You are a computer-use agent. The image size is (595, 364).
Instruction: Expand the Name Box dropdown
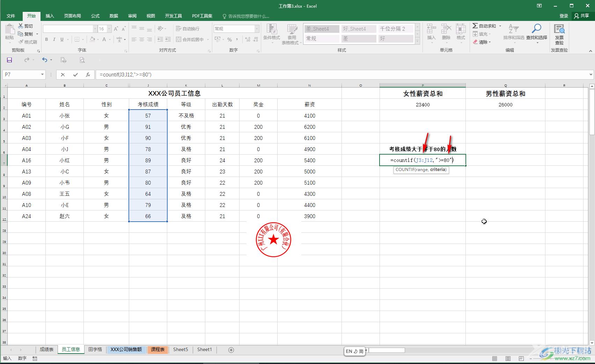(42, 74)
